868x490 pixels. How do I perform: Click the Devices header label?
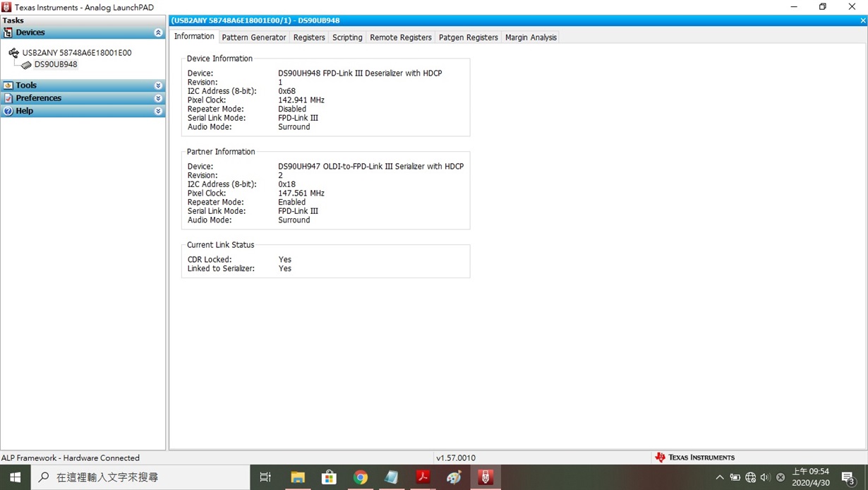[x=30, y=32]
